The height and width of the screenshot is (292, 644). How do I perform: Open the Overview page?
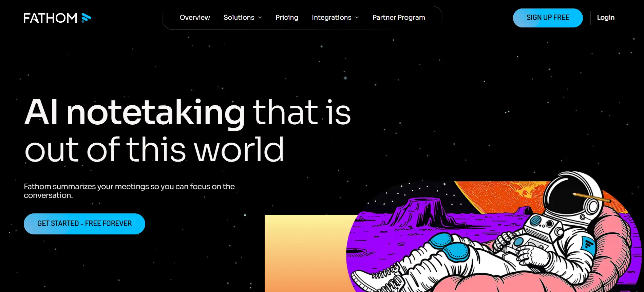click(x=195, y=17)
